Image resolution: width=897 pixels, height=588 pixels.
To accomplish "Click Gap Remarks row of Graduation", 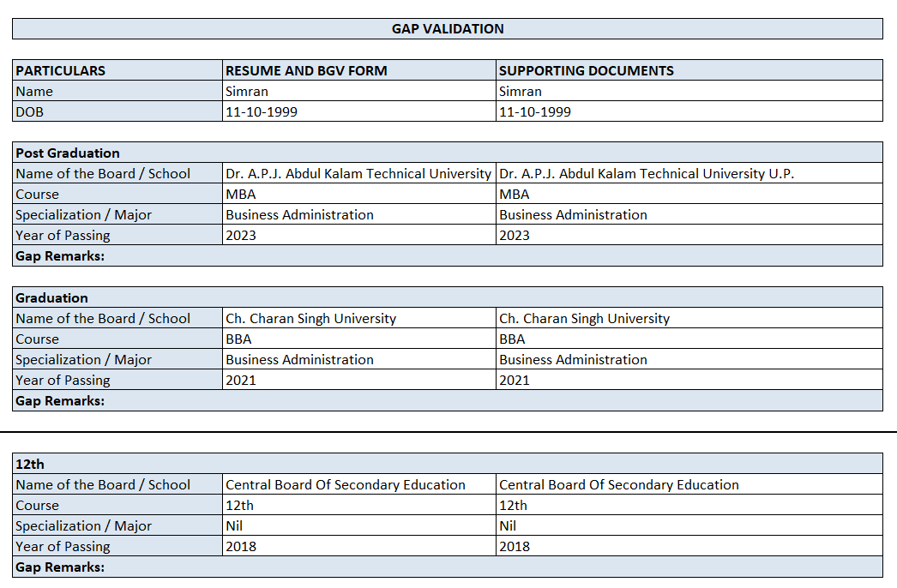I will click(448, 400).
